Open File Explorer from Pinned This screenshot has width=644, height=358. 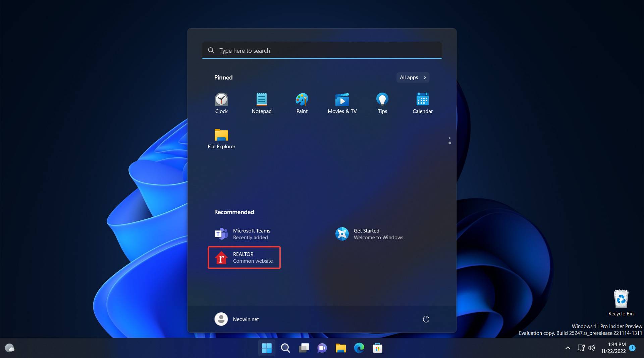221,138
